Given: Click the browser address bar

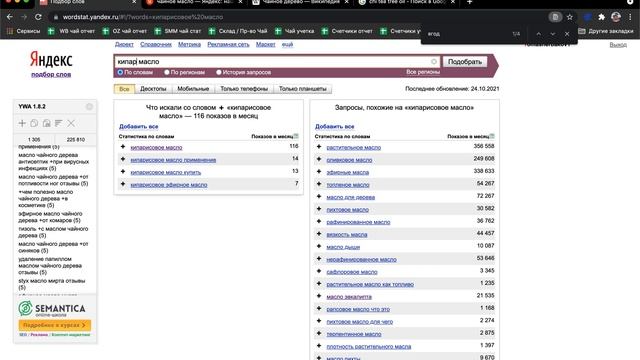Looking at the screenshot, I should (298, 17).
